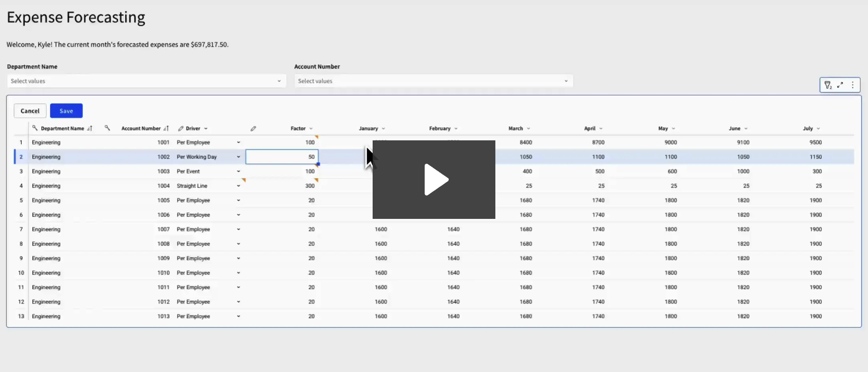Select the Per Event driver cell

209,171
